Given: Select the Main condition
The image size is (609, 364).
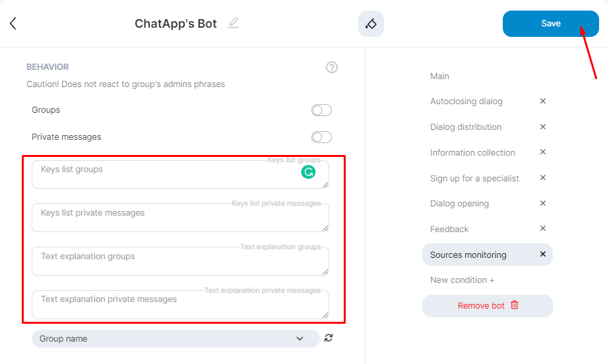Looking at the screenshot, I should [439, 76].
